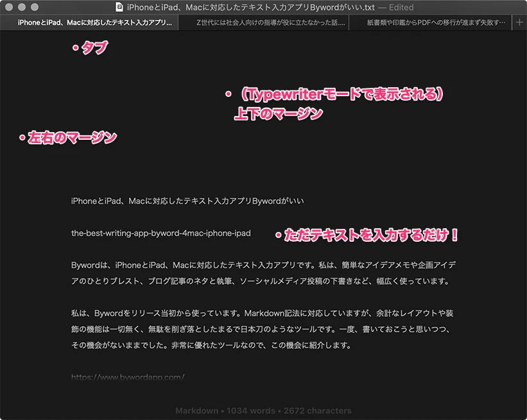Open the Z世代には社会人向け tab

point(270,22)
